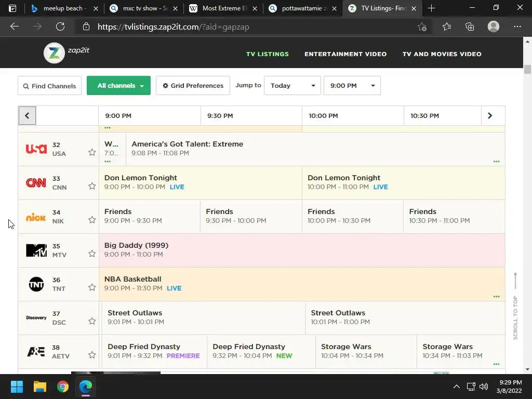
Task: Open Street Outlaws 9:01 PM listing
Action: [x=204, y=318]
